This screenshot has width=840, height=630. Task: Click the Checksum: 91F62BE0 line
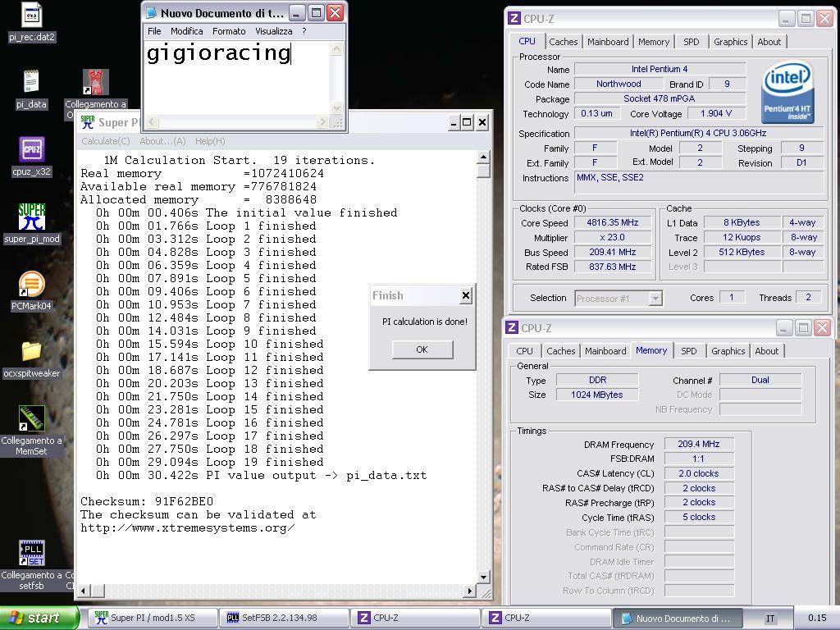coord(147,501)
